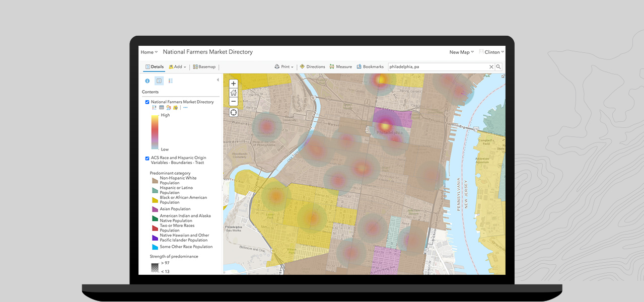Screen dimensions: 644x302
Task: Click the National Farmers Market Directory layer name
Action: (x=182, y=102)
